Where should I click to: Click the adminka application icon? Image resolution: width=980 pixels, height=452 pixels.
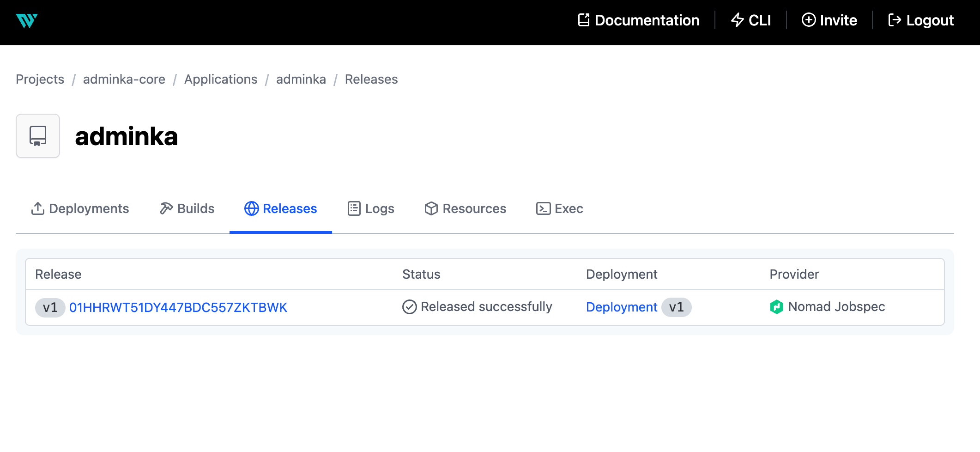coord(38,136)
